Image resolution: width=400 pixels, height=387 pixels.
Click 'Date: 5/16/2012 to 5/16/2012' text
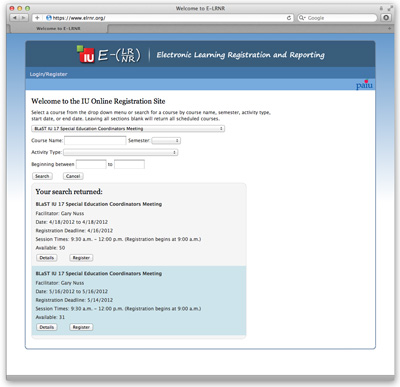72,291
